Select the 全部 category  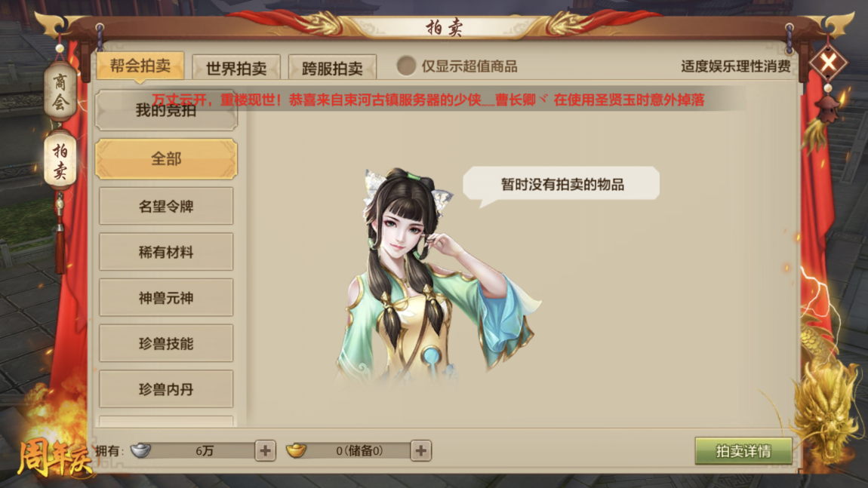click(x=166, y=159)
